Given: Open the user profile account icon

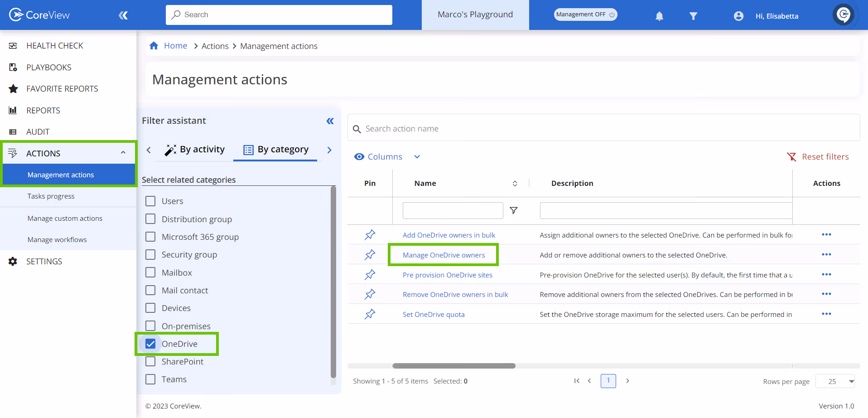Looking at the screenshot, I should (738, 16).
